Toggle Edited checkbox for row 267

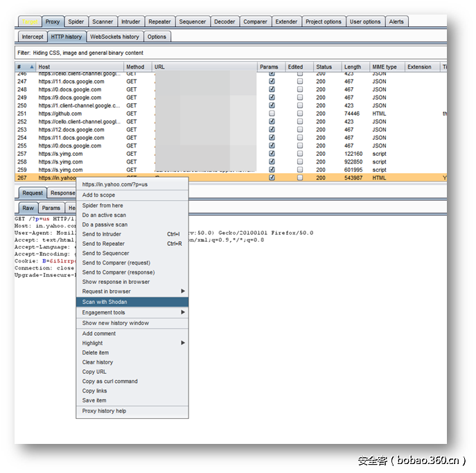coord(300,178)
